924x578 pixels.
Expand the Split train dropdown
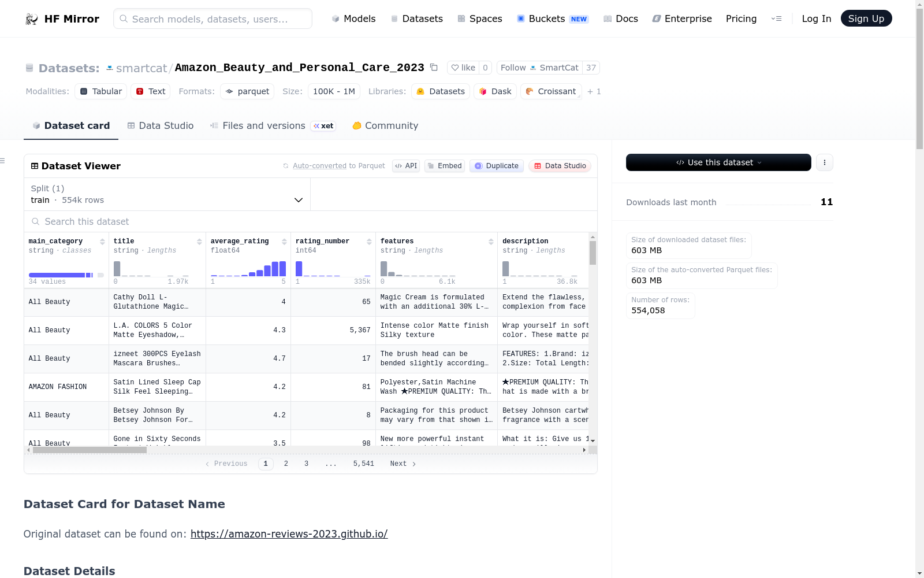coord(167,194)
